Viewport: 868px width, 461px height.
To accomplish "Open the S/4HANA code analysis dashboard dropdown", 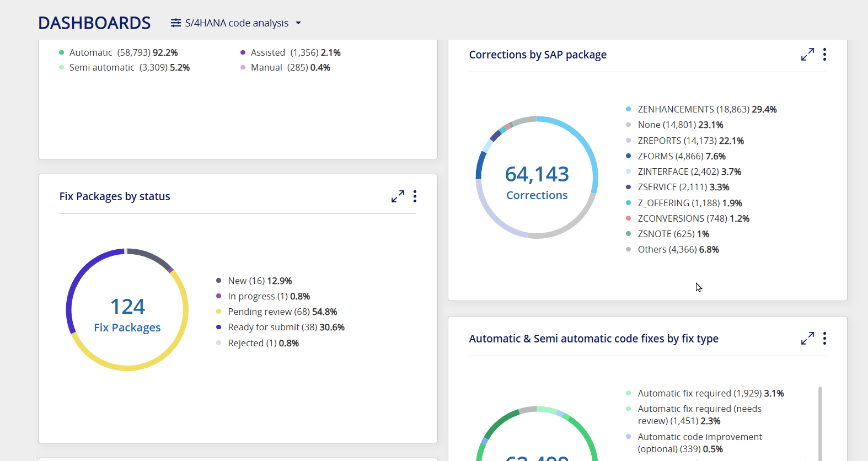I will [x=236, y=23].
